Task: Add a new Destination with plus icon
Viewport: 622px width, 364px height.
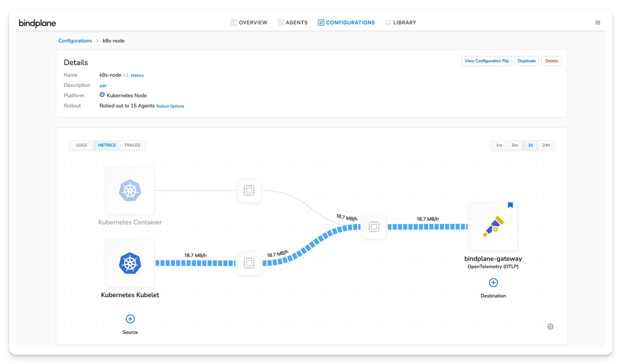Action: 493,283
